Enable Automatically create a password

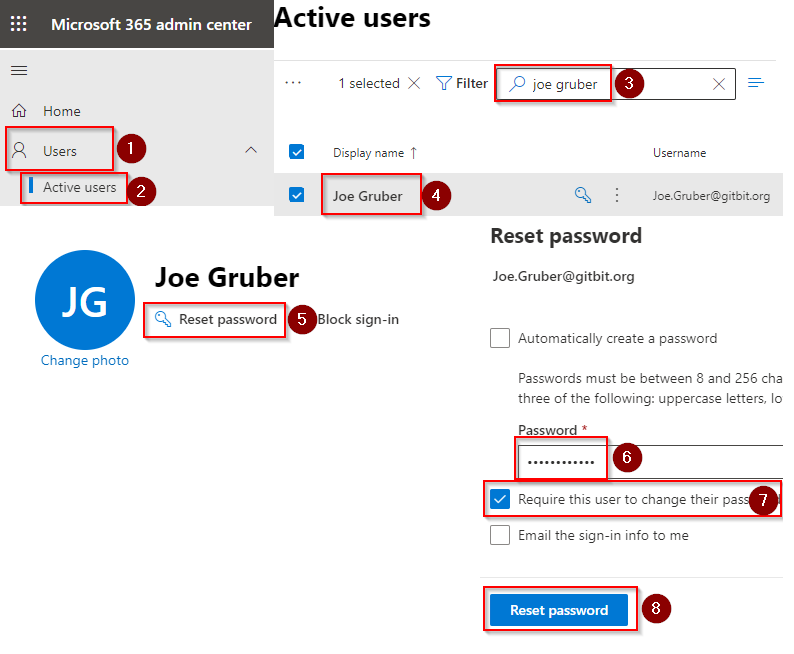(x=500, y=338)
